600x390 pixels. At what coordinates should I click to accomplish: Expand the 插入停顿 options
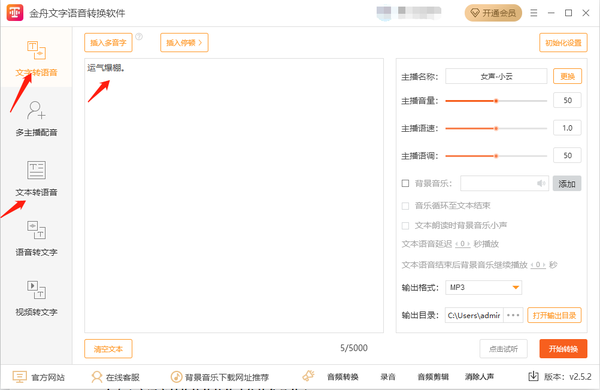click(x=184, y=42)
